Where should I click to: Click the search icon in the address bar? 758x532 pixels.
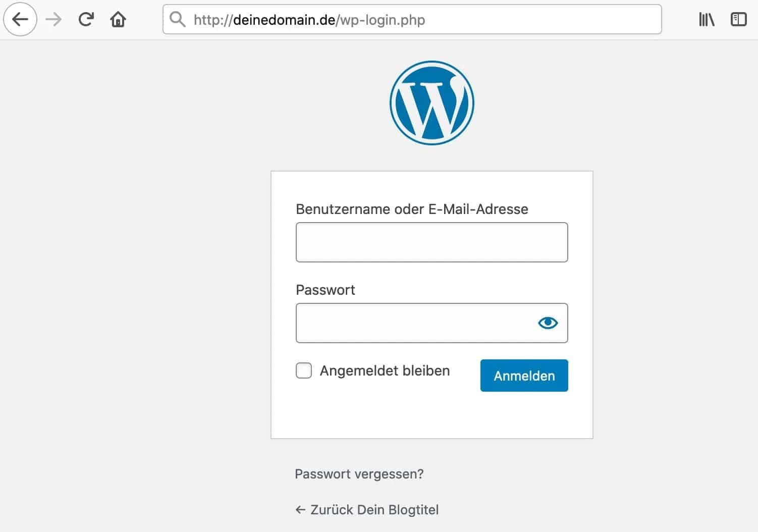point(177,20)
